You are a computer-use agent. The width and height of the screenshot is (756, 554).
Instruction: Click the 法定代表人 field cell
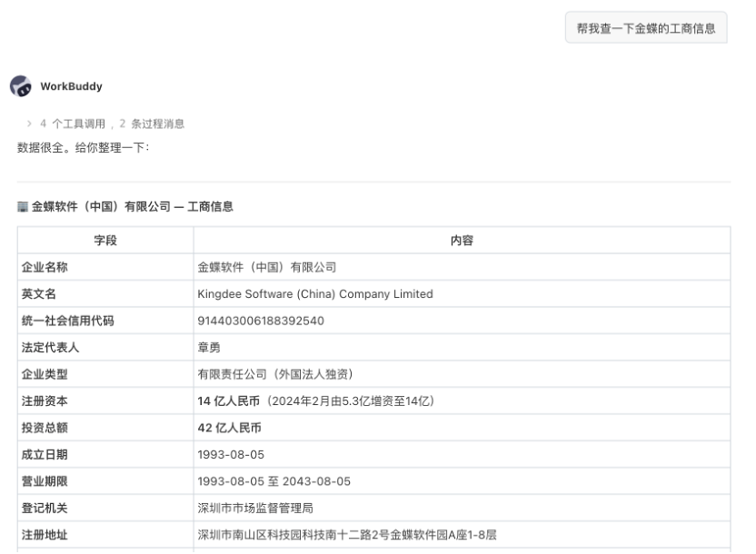pyautogui.click(x=105, y=347)
